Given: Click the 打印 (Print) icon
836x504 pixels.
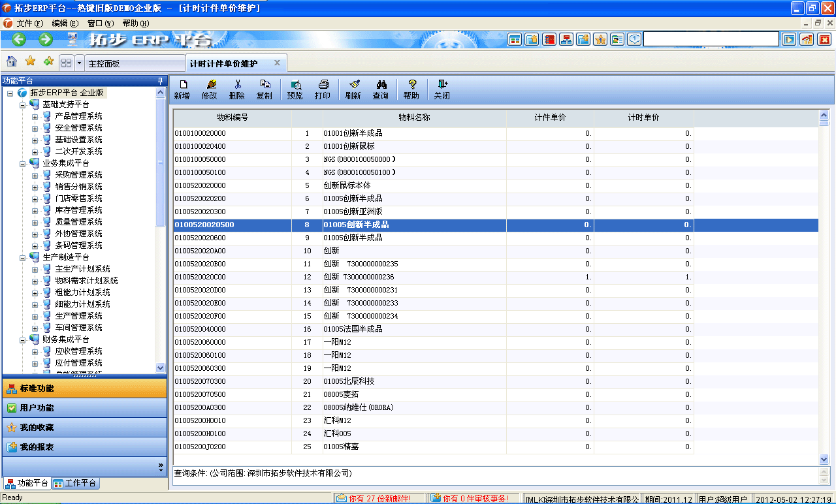Looking at the screenshot, I should coord(323,89).
